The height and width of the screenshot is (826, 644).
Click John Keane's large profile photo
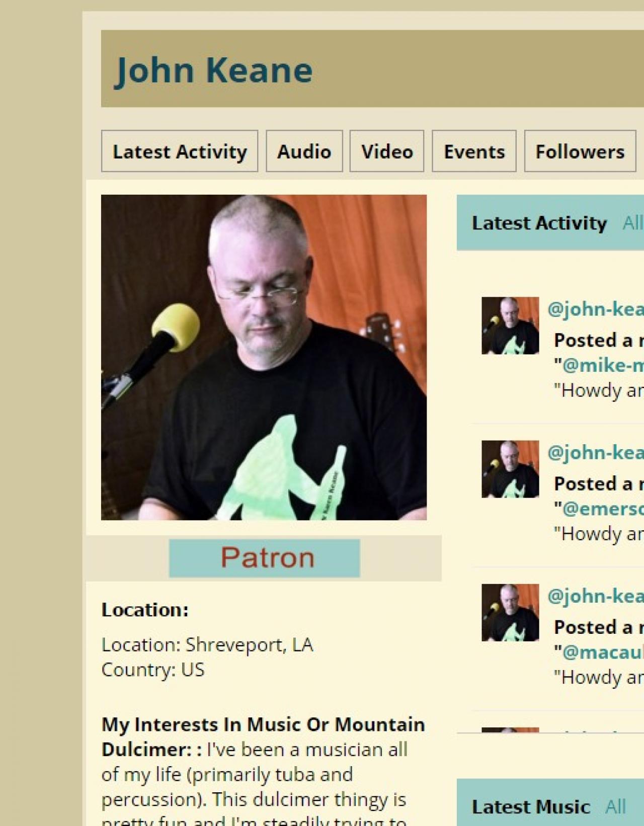tap(264, 357)
